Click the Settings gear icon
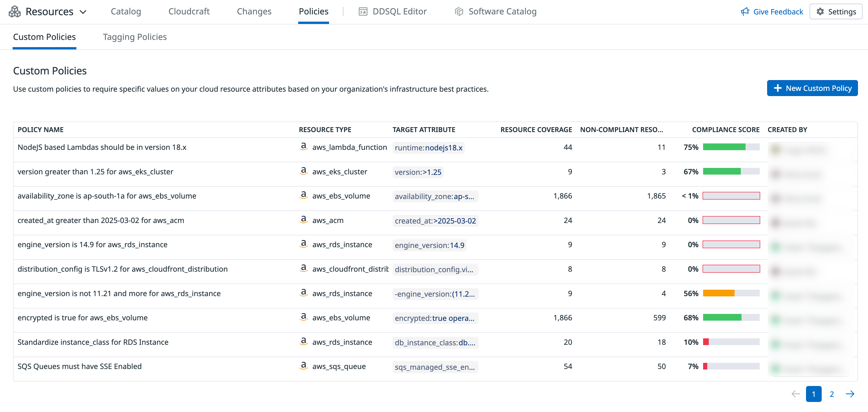Viewport: 868px width, 412px height. click(820, 12)
